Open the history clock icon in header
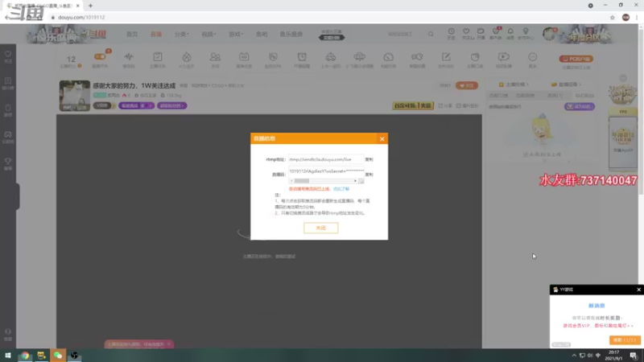 (x=451, y=34)
